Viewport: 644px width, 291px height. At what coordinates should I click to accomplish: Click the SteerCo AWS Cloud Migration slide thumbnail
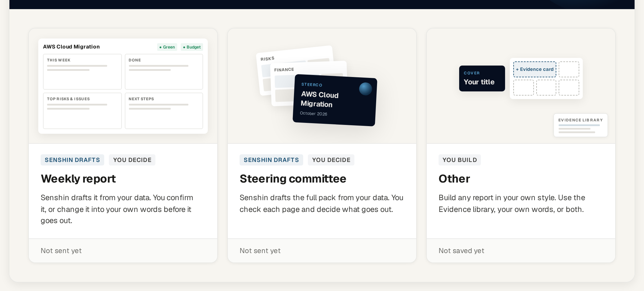[335, 100]
